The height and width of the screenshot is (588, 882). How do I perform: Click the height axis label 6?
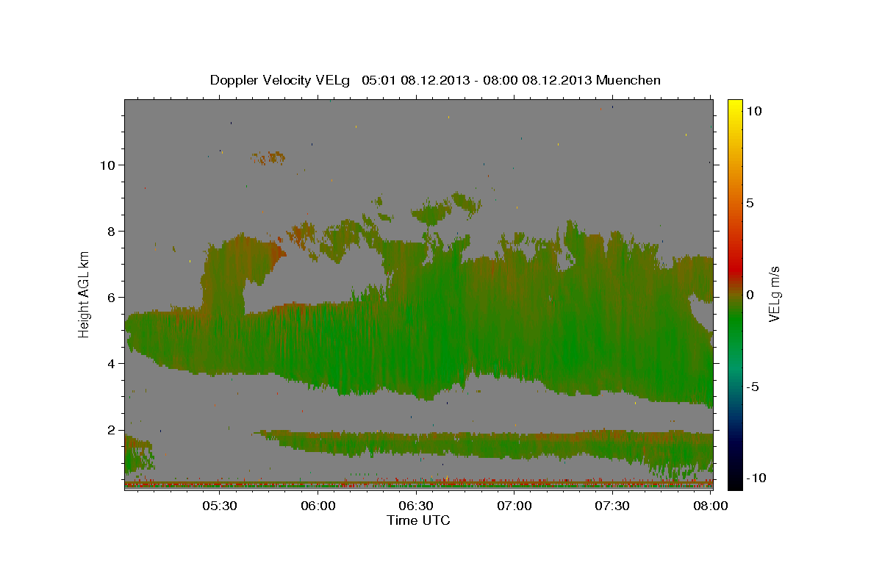pyautogui.click(x=112, y=298)
